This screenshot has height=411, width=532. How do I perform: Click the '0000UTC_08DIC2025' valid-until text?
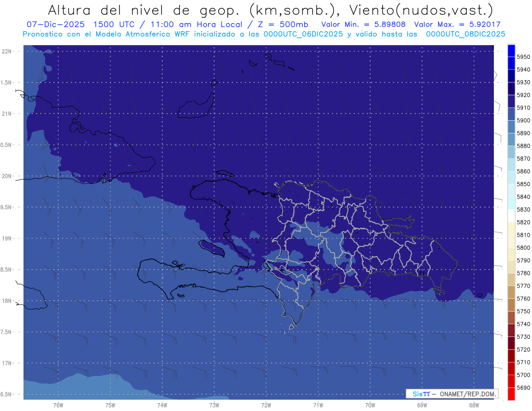pyautogui.click(x=465, y=34)
